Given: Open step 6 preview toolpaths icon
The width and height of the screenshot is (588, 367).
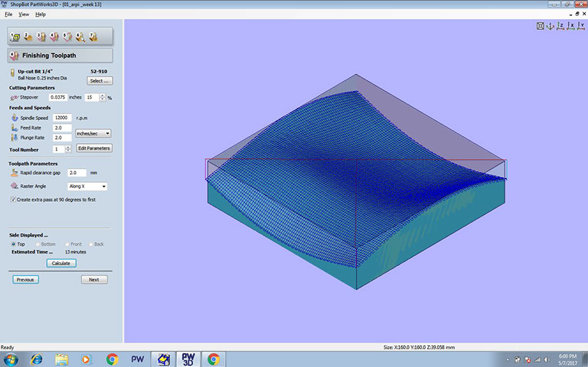Looking at the screenshot, I should click(80, 37).
